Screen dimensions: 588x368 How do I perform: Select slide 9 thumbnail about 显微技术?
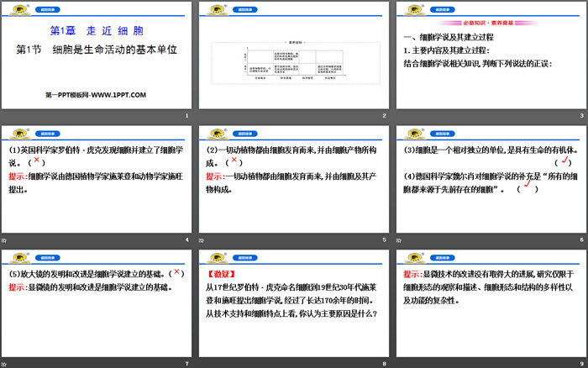tap(491, 303)
